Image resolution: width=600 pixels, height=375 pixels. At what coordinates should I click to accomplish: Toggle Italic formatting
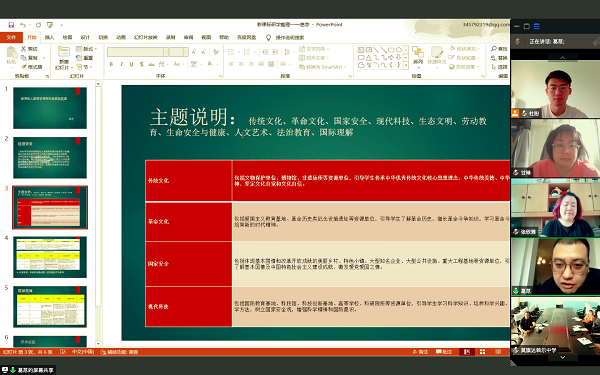[x=121, y=64]
